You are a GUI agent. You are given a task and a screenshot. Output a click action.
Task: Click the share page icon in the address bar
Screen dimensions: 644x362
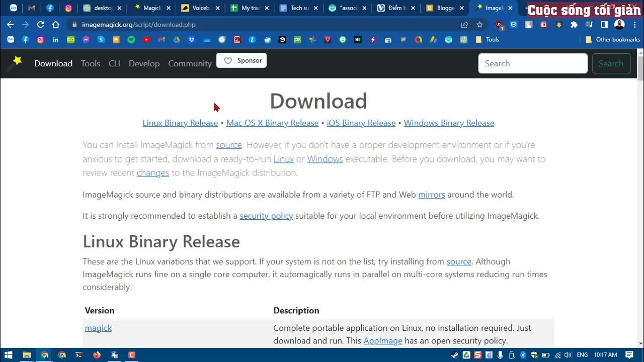[x=464, y=25]
